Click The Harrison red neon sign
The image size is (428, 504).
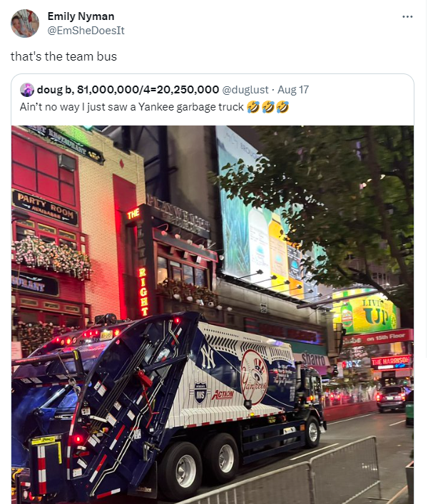(x=391, y=362)
